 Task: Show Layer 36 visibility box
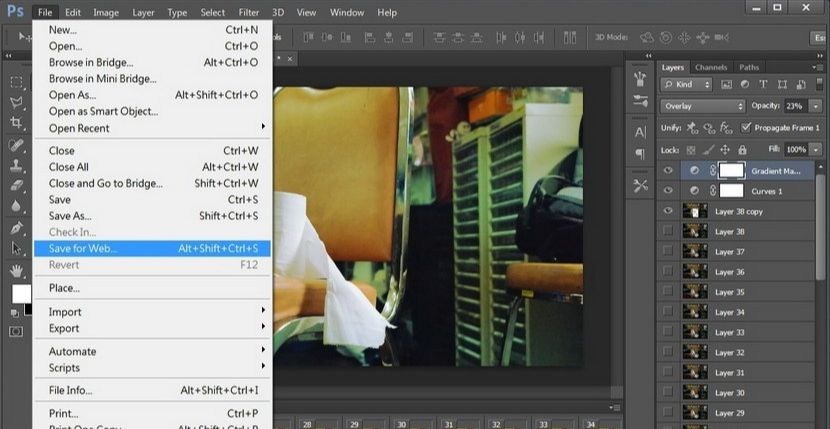point(668,271)
